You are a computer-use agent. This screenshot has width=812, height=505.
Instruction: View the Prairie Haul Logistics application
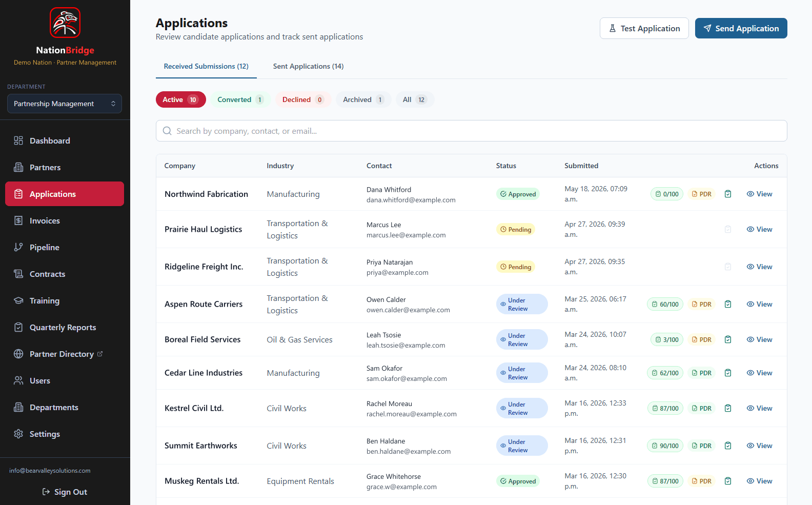tap(759, 229)
